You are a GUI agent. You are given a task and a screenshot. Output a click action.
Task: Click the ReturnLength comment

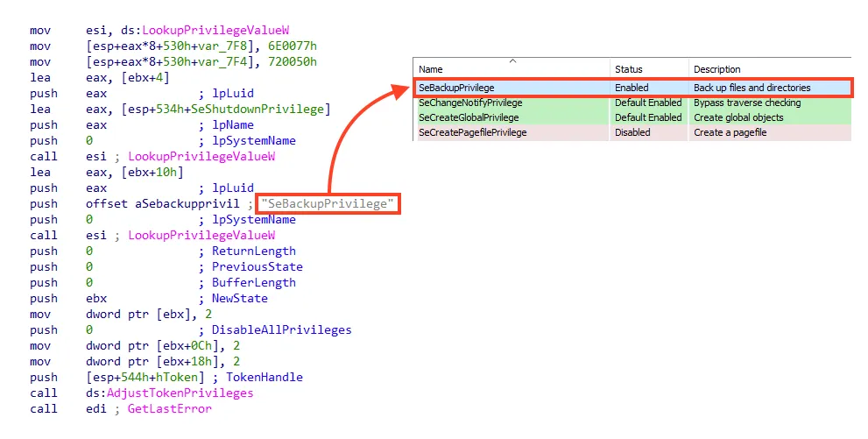[253, 251]
